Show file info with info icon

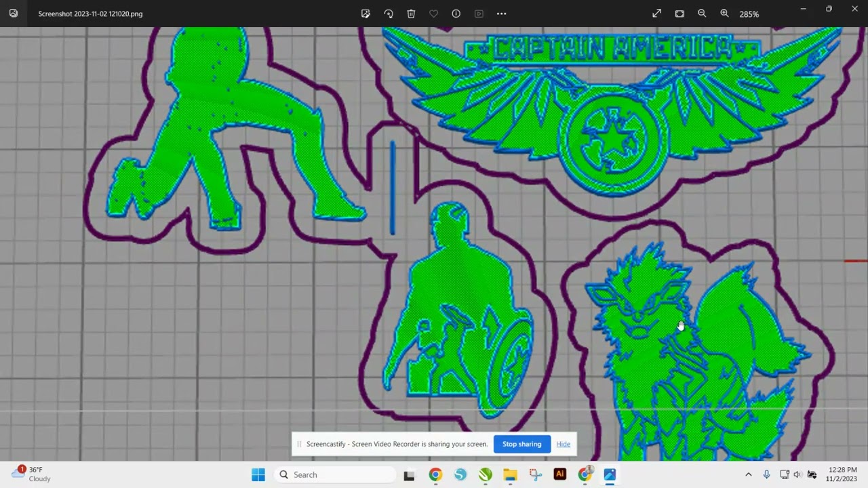click(456, 14)
